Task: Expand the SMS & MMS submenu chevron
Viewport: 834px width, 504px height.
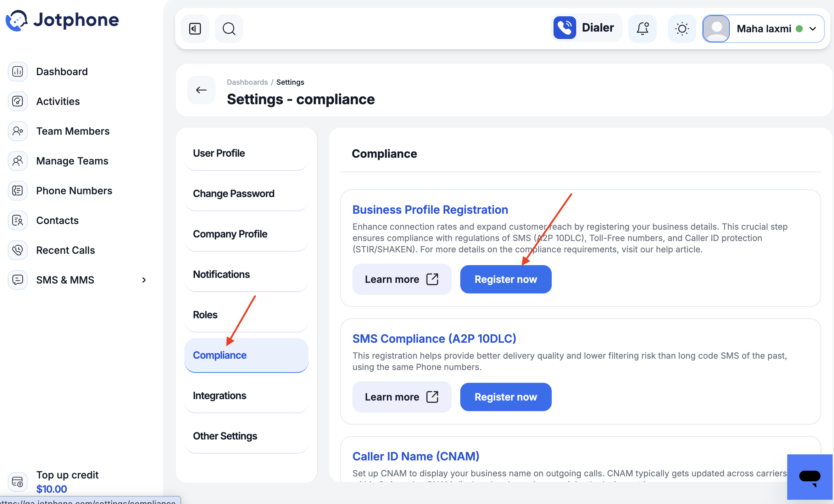Action: pos(144,280)
